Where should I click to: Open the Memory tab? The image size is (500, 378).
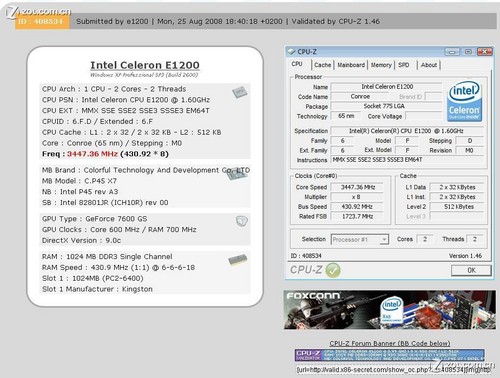(381, 65)
